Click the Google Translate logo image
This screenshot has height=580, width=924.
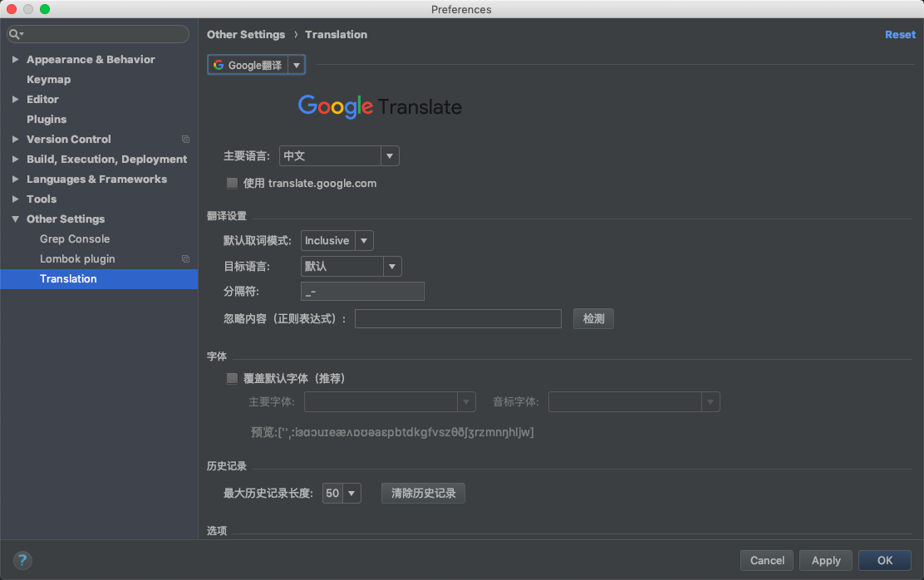[x=380, y=106]
